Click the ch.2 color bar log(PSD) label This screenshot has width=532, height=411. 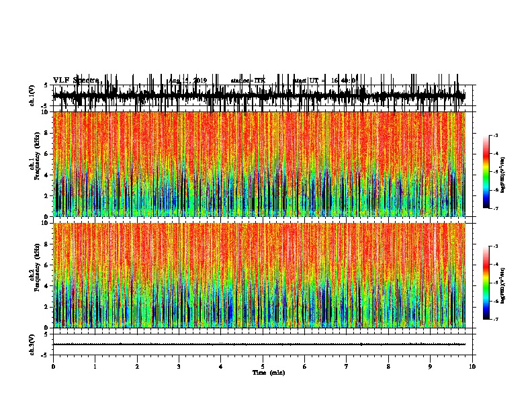pos(502,285)
